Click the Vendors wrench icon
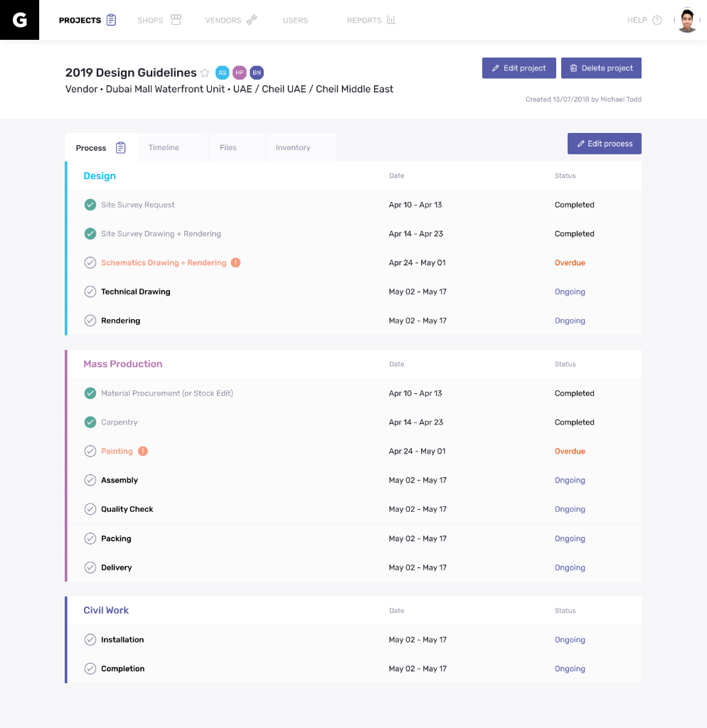The width and height of the screenshot is (707, 728). [x=251, y=19]
